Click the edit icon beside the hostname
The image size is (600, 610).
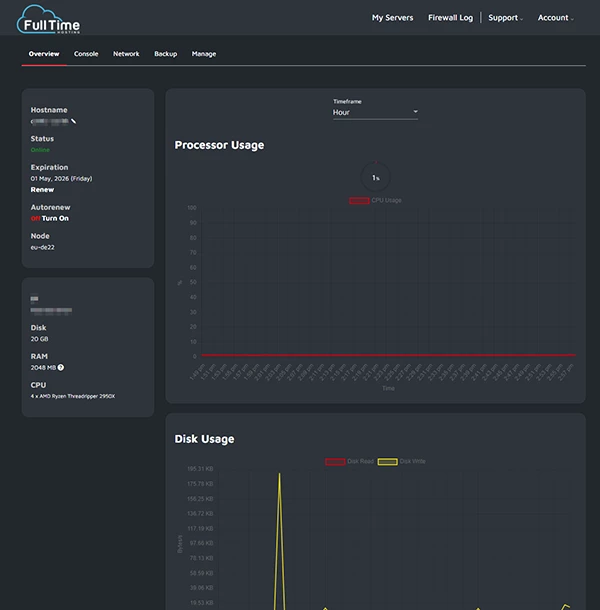73,121
